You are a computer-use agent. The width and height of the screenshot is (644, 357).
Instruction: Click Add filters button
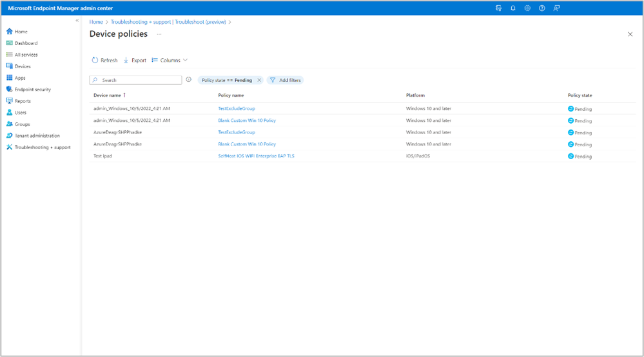coord(286,81)
